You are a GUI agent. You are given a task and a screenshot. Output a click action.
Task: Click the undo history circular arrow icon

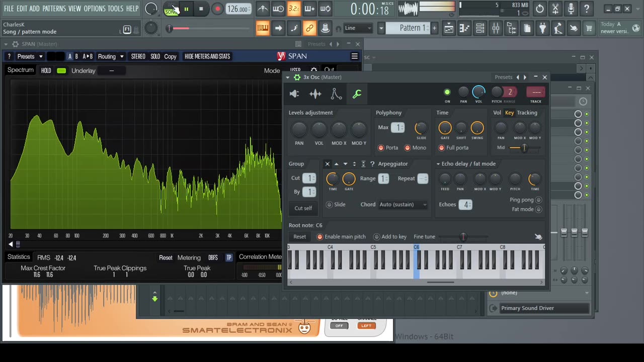(540, 9)
